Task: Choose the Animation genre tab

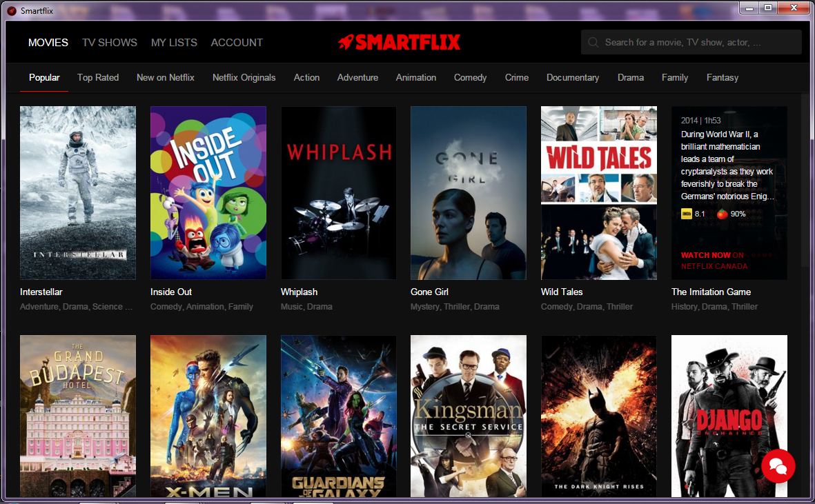Action: 416,77
